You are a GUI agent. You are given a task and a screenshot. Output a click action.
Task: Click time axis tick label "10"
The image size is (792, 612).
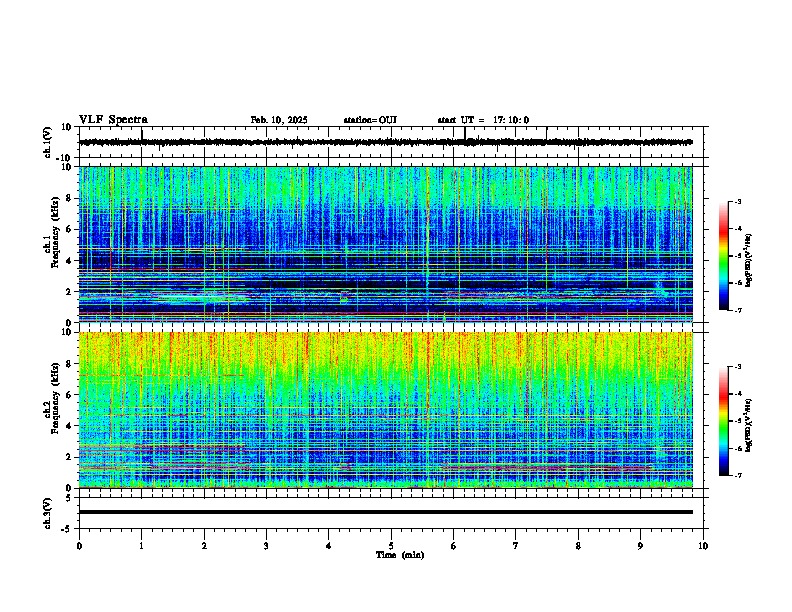coord(703,546)
